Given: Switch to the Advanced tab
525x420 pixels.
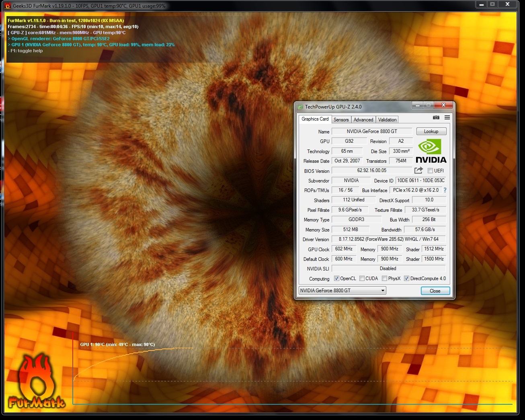Looking at the screenshot, I should 363,120.
